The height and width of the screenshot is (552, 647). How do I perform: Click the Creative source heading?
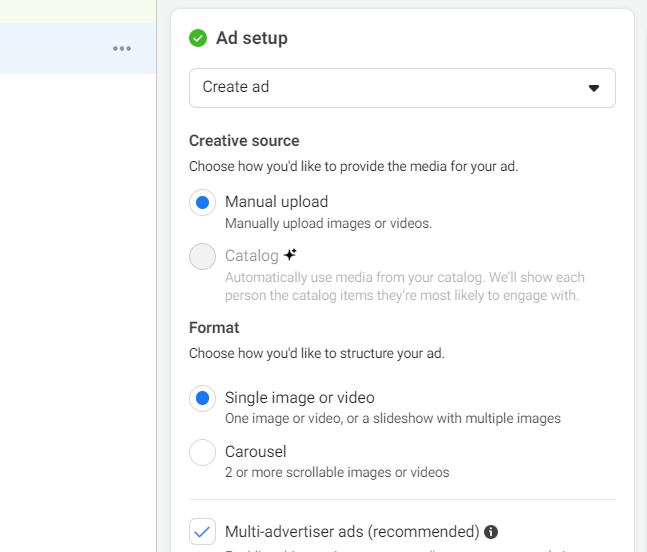244,141
